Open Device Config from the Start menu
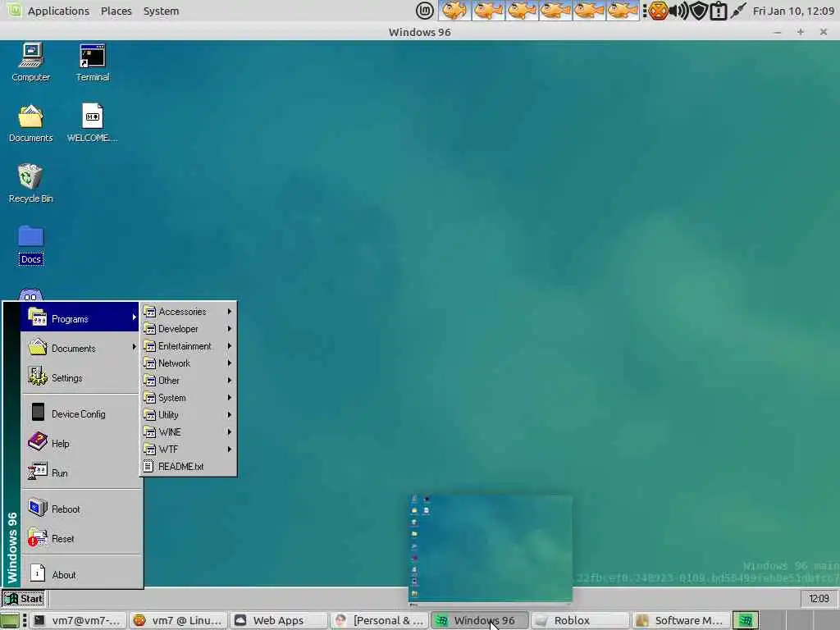 pos(80,414)
